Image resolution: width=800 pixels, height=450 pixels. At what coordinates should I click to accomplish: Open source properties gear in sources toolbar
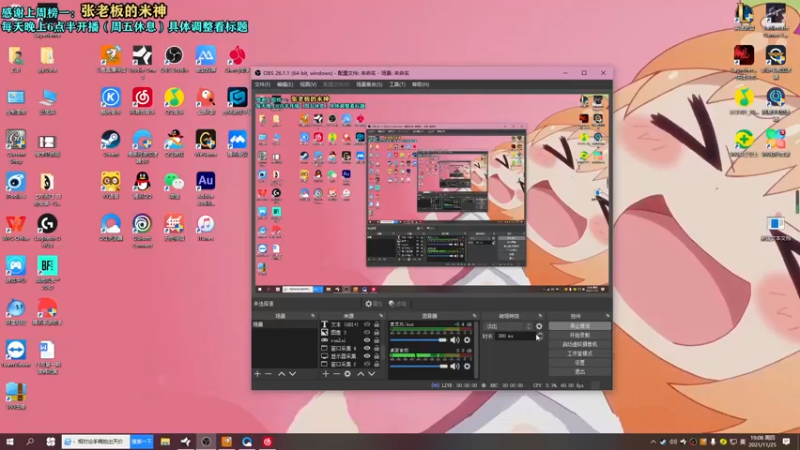point(347,374)
